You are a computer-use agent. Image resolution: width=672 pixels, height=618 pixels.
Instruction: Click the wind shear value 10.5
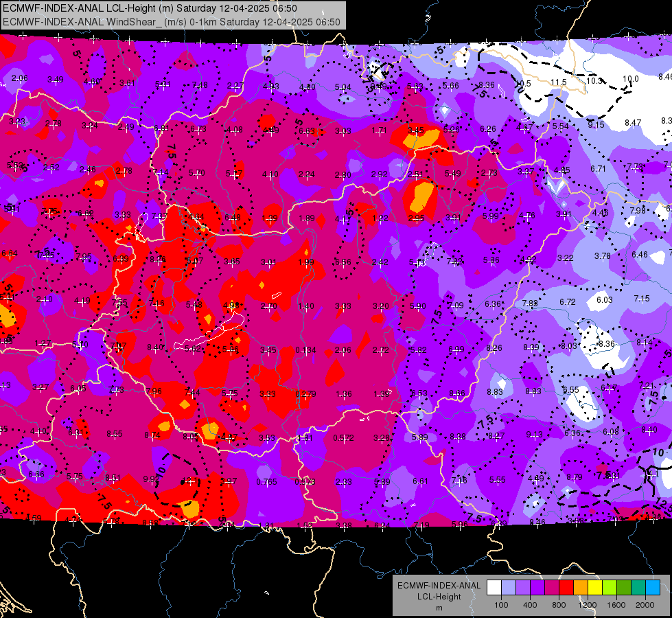[522, 84]
